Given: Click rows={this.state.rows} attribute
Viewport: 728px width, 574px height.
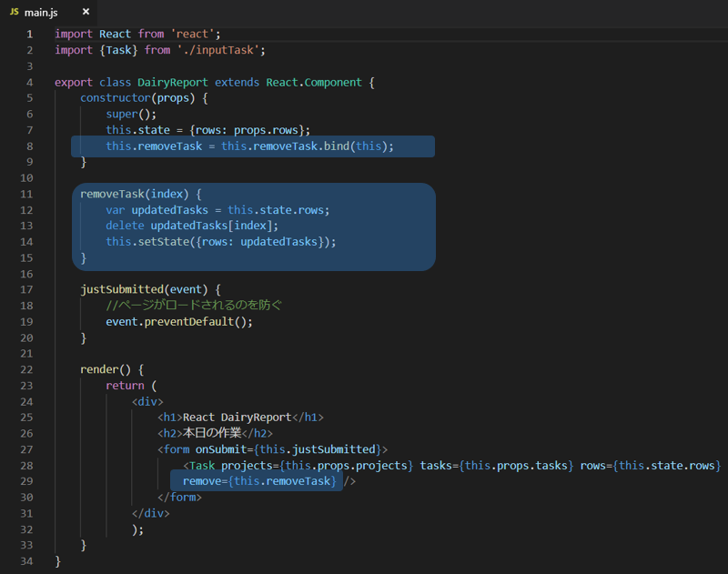Looking at the screenshot, I should (x=650, y=466).
